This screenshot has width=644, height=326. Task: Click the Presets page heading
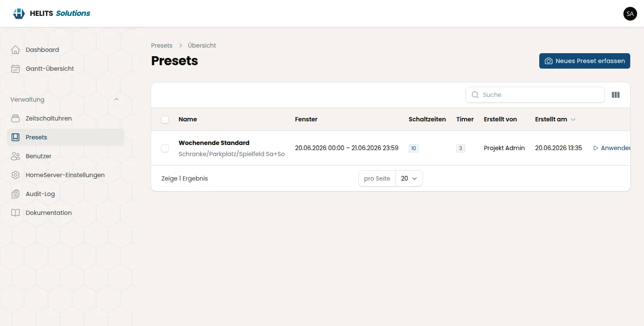pyautogui.click(x=174, y=61)
